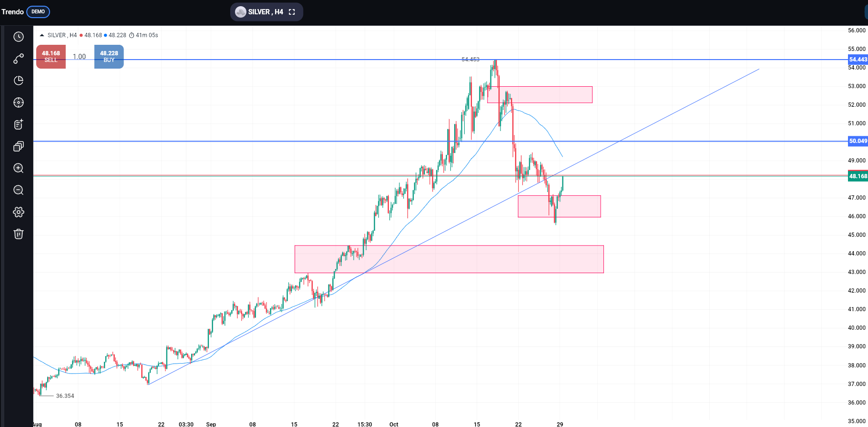Open chart settings gear
The image size is (868, 427).
(19, 212)
